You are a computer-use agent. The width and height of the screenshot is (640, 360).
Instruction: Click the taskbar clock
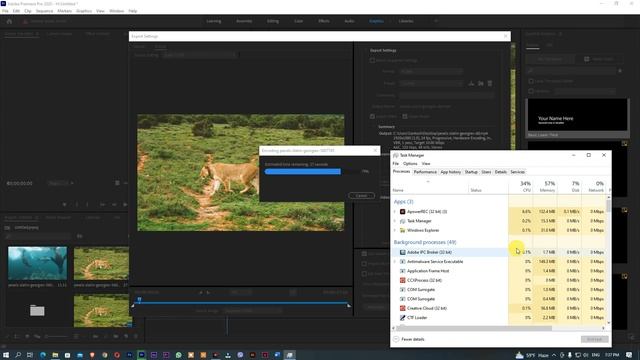(x=612, y=355)
